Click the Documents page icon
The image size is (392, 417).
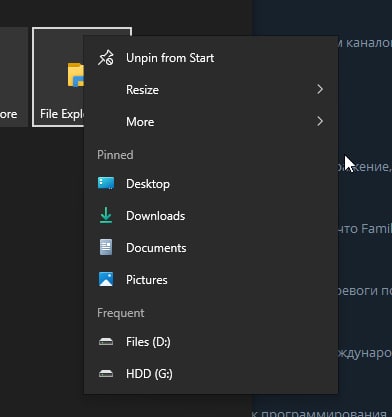(x=106, y=247)
